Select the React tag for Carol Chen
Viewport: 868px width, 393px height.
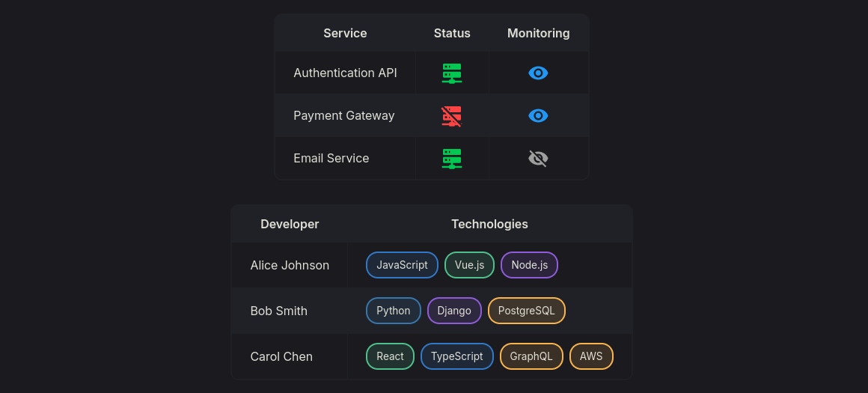pyautogui.click(x=390, y=356)
